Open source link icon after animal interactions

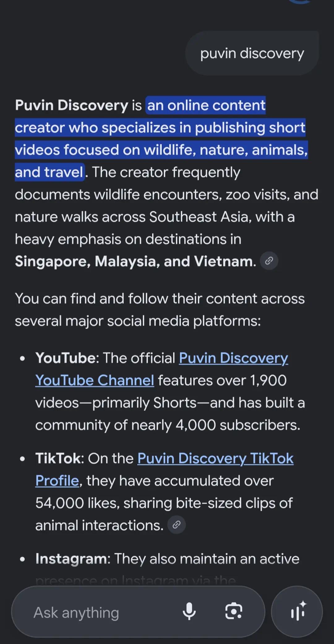(177, 524)
